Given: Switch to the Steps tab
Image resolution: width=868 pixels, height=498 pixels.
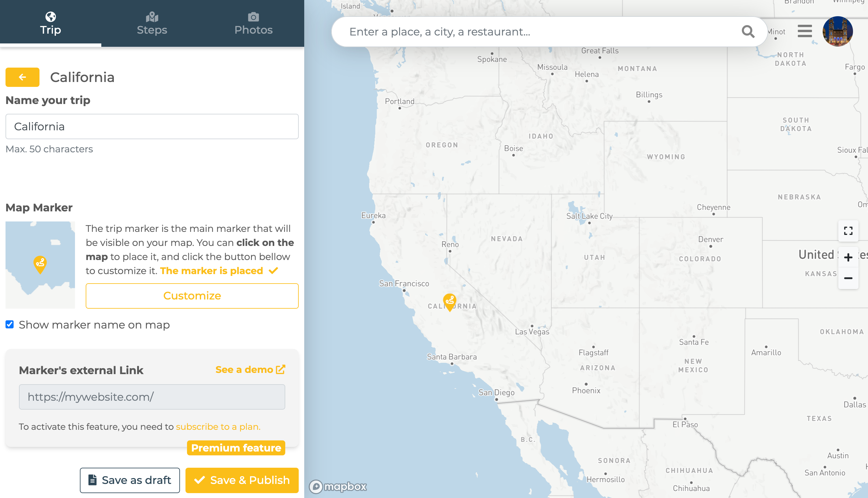Looking at the screenshot, I should pos(152,23).
